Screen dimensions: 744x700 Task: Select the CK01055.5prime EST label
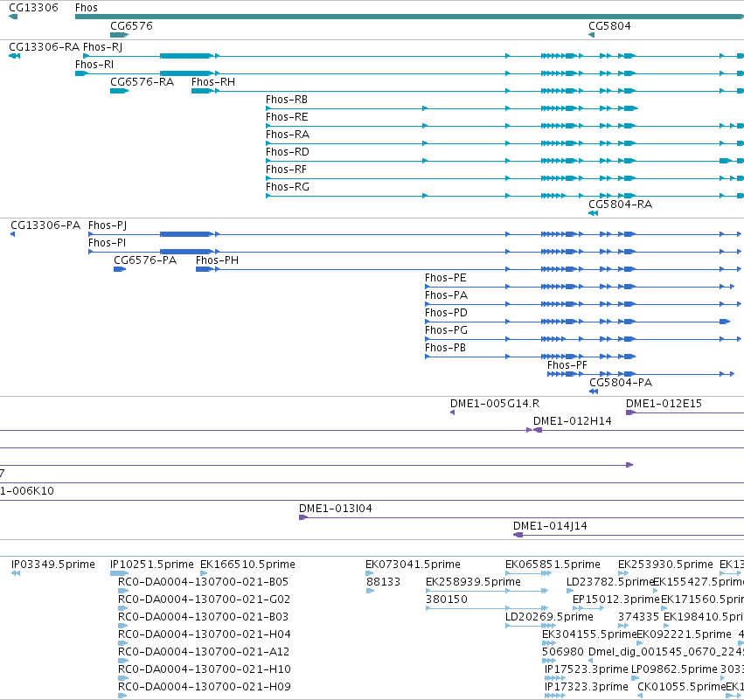coord(681,686)
